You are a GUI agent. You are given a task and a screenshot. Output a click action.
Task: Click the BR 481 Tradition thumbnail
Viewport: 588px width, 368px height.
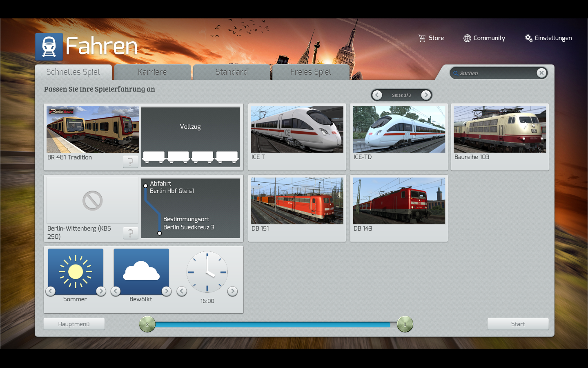coord(93,130)
